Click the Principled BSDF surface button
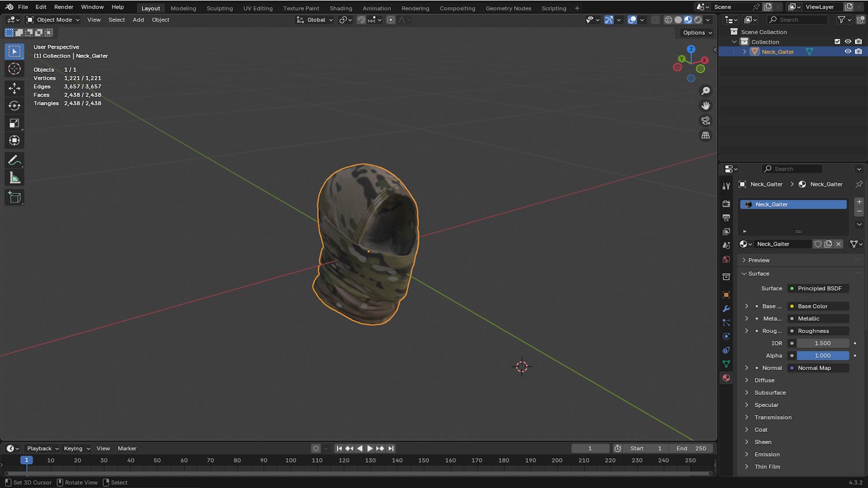Screen dimensions: 868x488 (819, 288)
